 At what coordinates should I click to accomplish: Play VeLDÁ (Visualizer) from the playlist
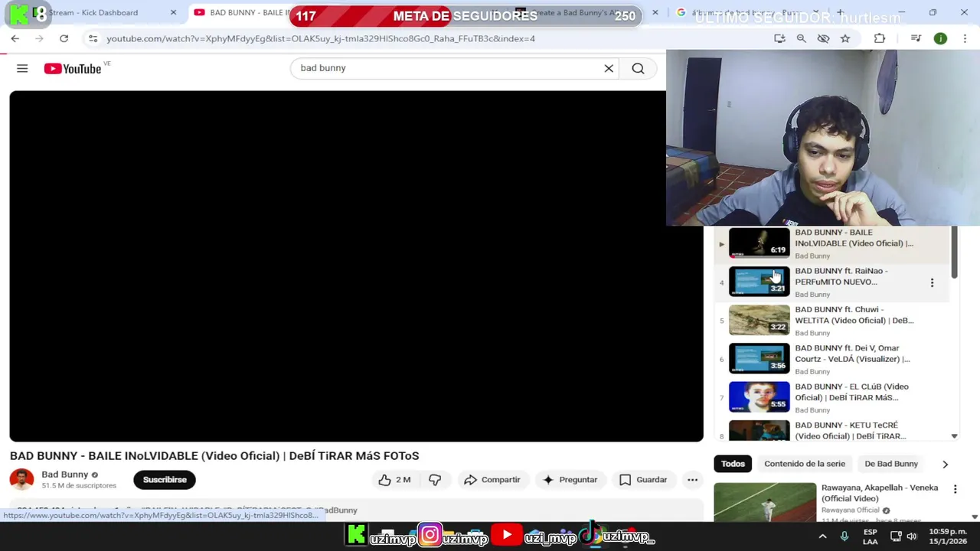pos(852,354)
